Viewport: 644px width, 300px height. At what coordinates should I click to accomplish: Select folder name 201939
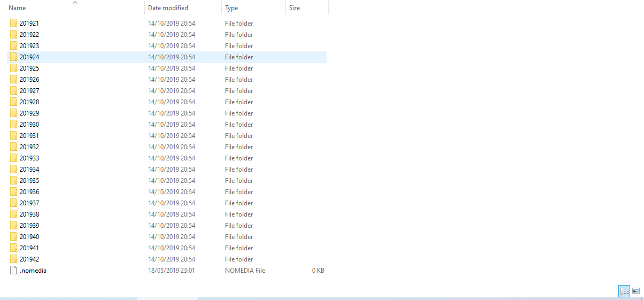coord(29,226)
